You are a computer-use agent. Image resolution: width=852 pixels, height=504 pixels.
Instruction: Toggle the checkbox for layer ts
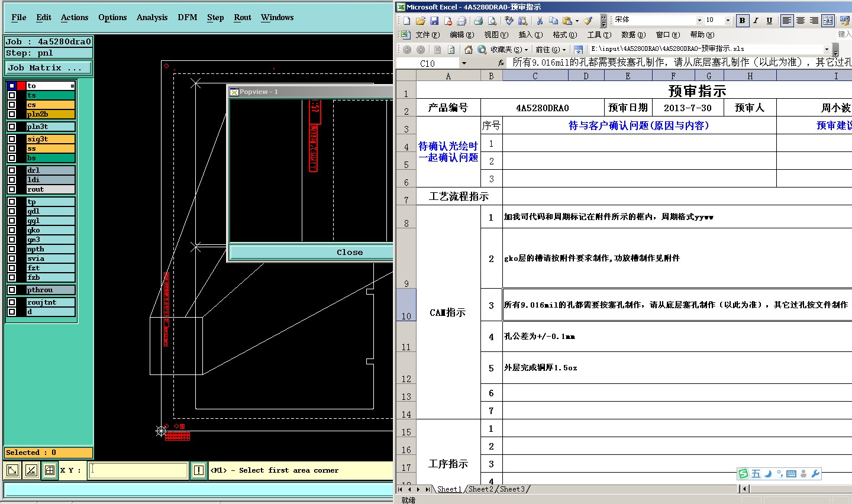11,95
